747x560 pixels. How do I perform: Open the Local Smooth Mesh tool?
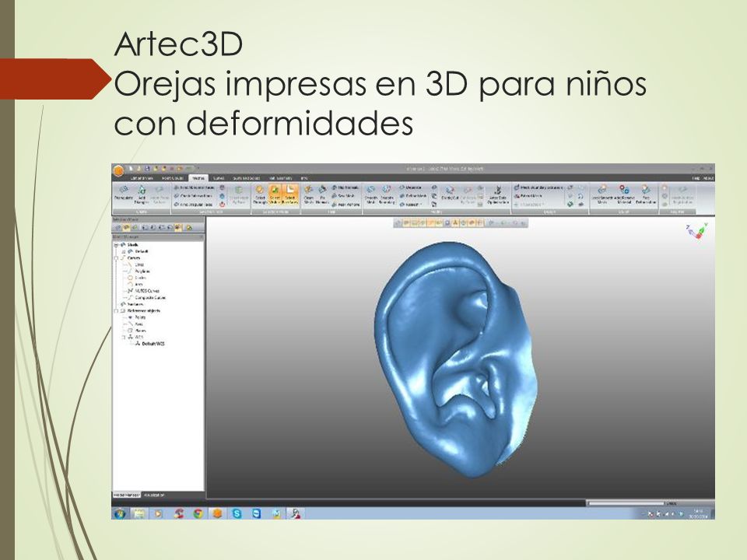[602, 194]
